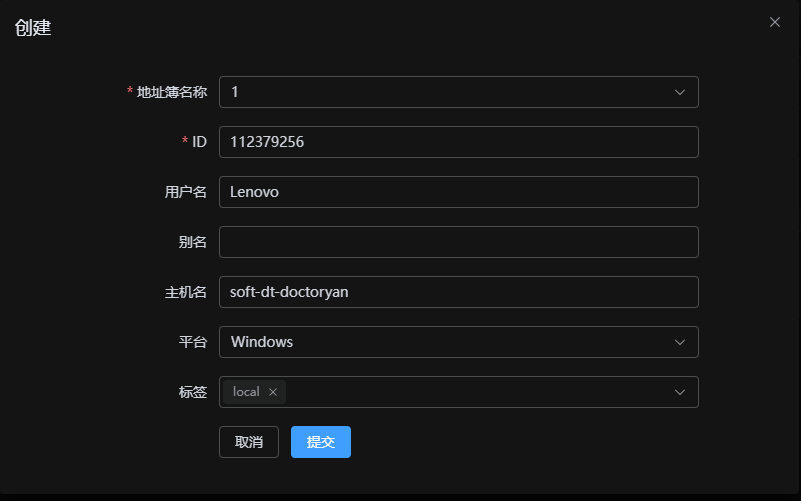This screenshot has height=501, width=801.
Task: Open the 平台 dropdown chevron
Action: 680,342
